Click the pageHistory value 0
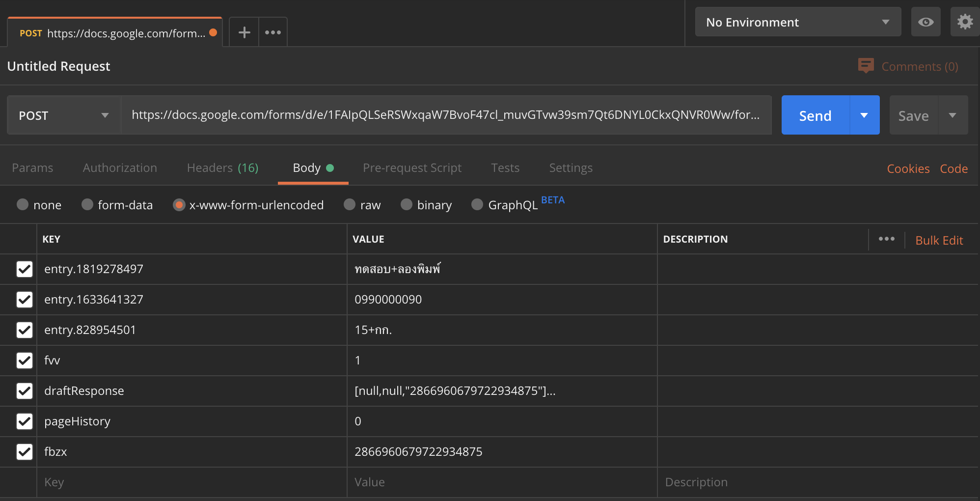Screen dimensions: 980x501 tap(502, 421)
